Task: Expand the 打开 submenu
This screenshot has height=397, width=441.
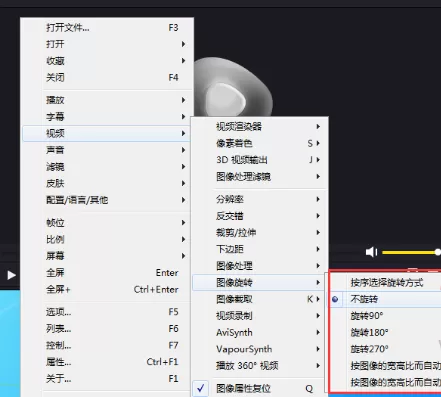Action: coord(108,44)
